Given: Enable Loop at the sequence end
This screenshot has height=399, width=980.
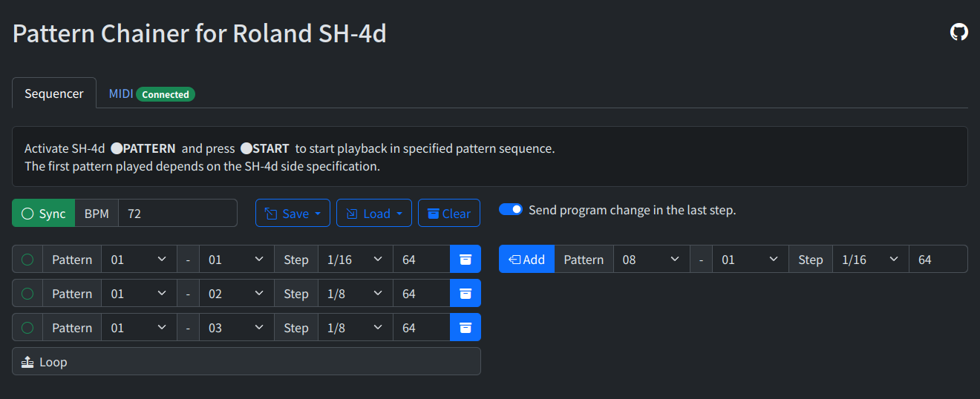Looking at the screenshot, I should point(246,362).
